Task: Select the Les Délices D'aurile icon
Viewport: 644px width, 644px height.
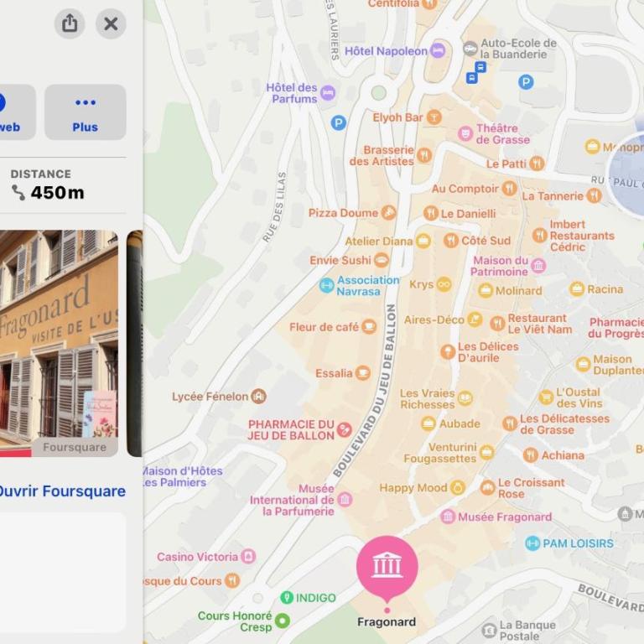Action: point(448,352)
